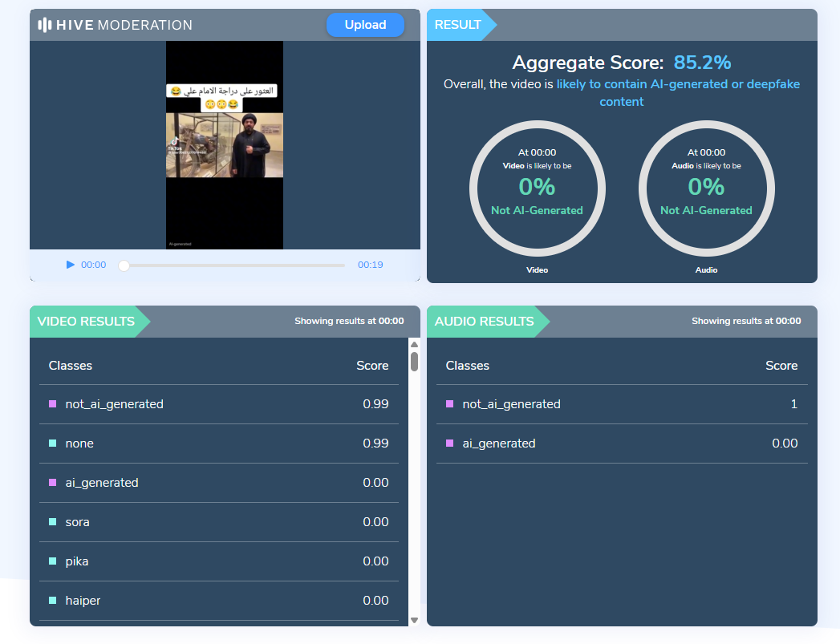Click the Hive Moderation logo icon

click(45, 25)
